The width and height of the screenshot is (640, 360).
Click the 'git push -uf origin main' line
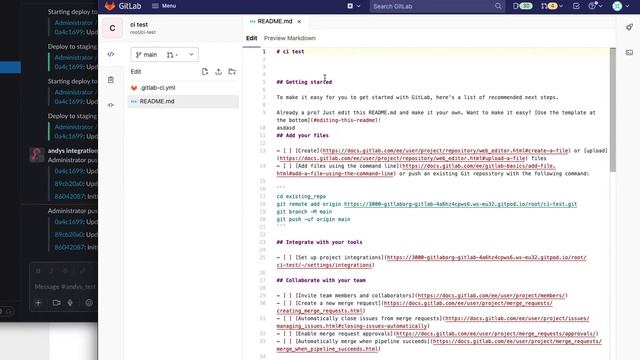click(x=313, y=219)
